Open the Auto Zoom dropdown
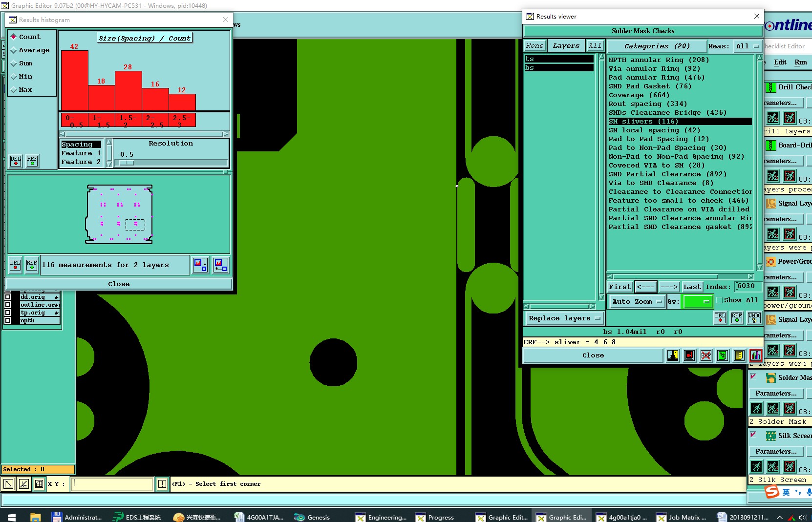This screenshot has width=812, height=522. click(637, 302)
